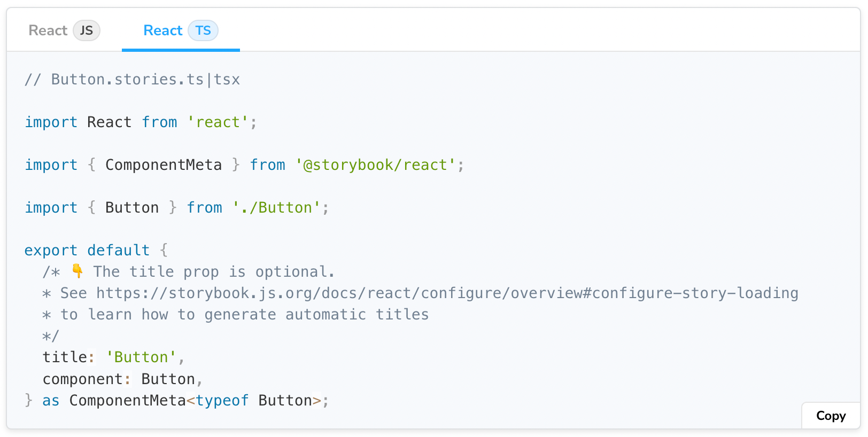The image size is (868, 437).
Task: Click the title: 'Button' line
Action: (114, 357)
